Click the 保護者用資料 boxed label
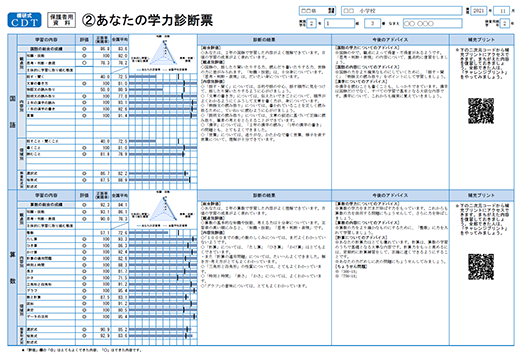The width and height of the screenshot is (523, 360). 61,20
